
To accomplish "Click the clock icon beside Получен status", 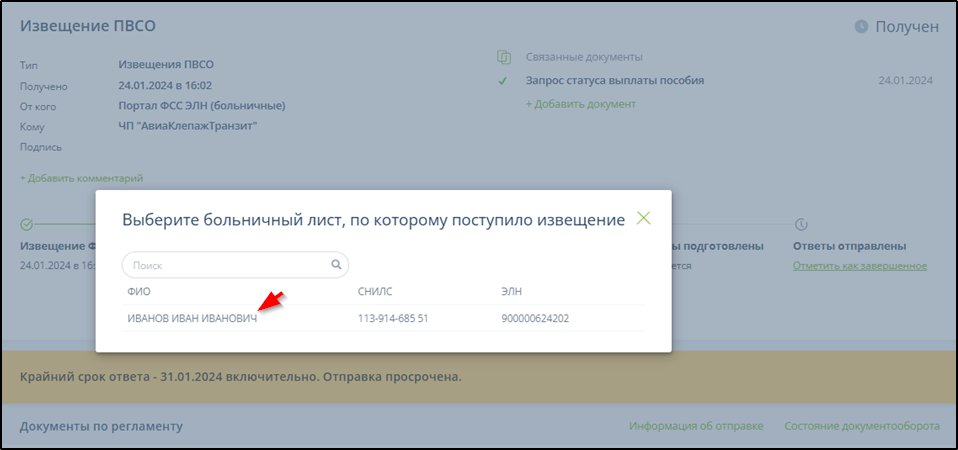I will [x=861, y=27].
